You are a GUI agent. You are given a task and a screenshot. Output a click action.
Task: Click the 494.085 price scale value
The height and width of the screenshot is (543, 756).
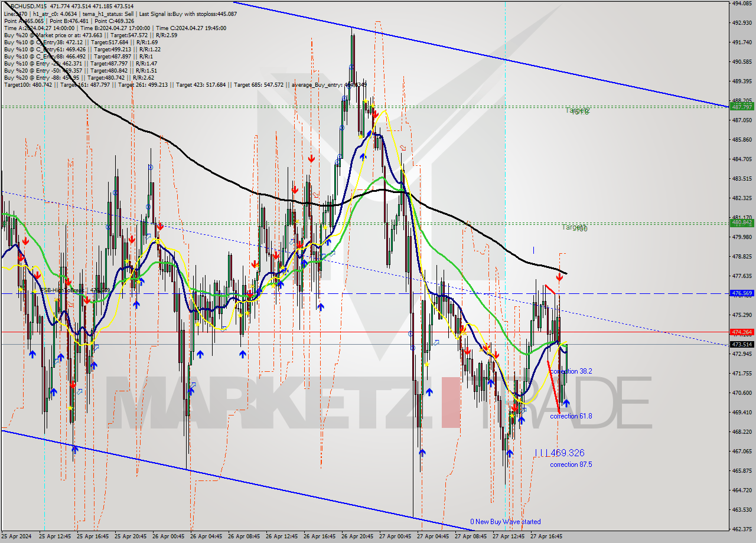pos(742,3)
